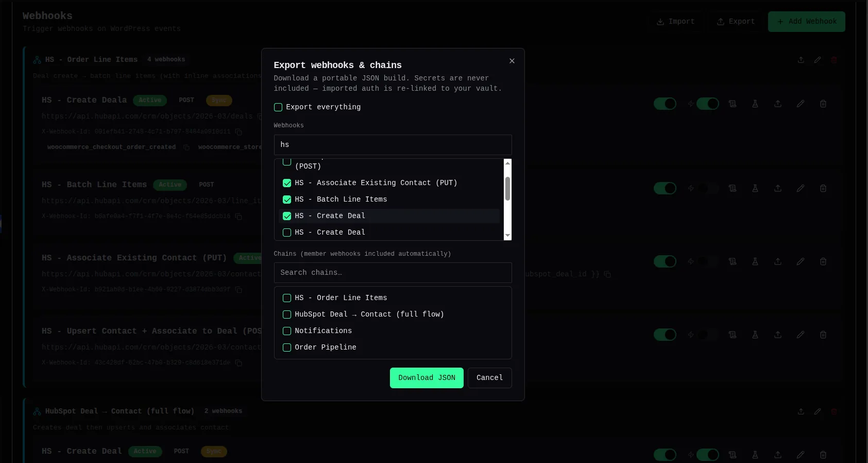The width and height of the screenshot is (868, 463).
Task: Edit the HS - Order Line Items chain
Action: [x=818, y=60]
